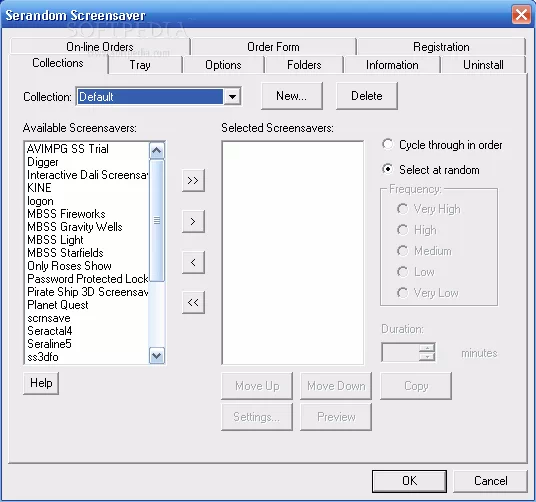536x502 pixels.
Task: Confirm with the OK button
Action: (x=409, y=481)
